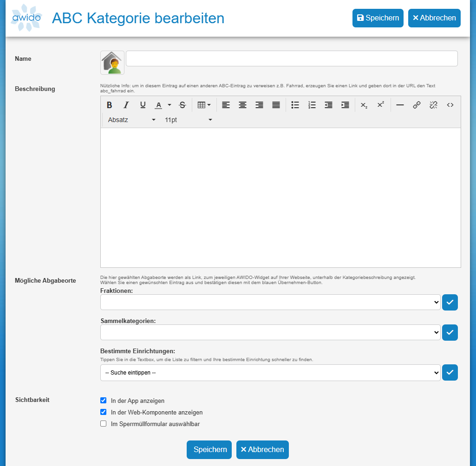The width and height of the screenshot is (476, 466).
Task: Enable 'Im Sperrmüllformular auswählbar' checkbox
Action: 104,423
